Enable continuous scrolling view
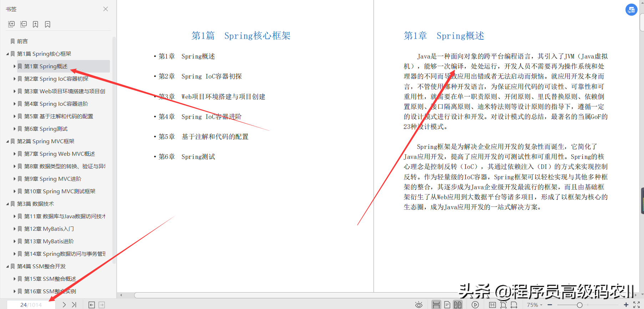Viewport: 644px width, 309px height. point(436,305)
